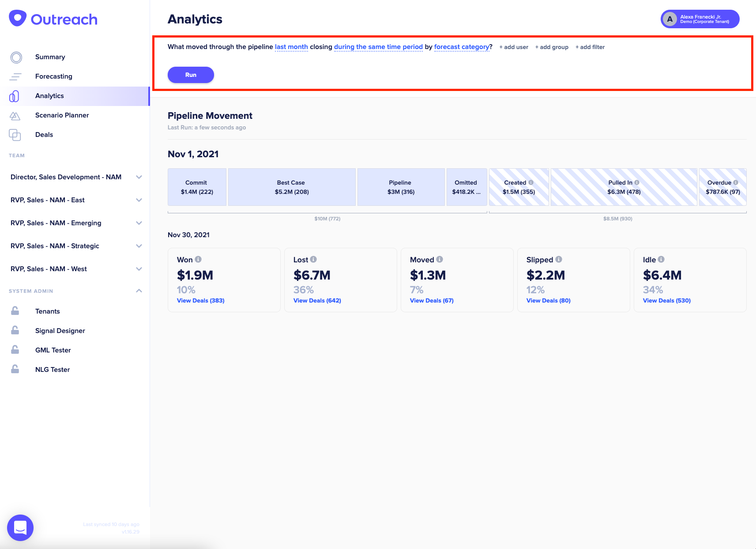This screenshot has width=756, height=549.
Task: Expand Director, Sales Development - NAM chevron
Action: point(139,177)
